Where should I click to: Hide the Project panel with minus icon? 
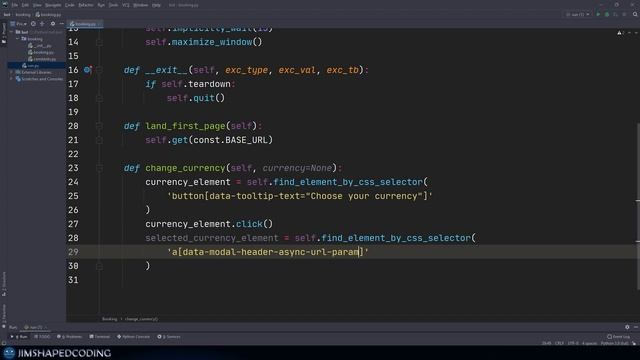click(x=62, y=24)
